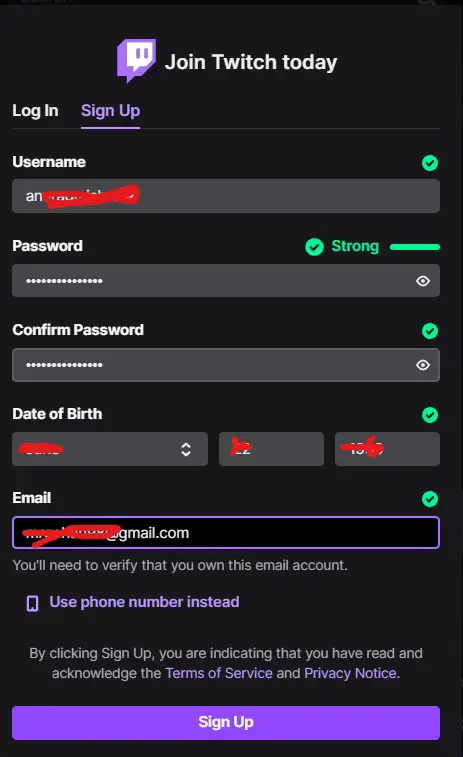463x757 pixels.
Task: Open the Privacy Notice link
Action: 351,673
